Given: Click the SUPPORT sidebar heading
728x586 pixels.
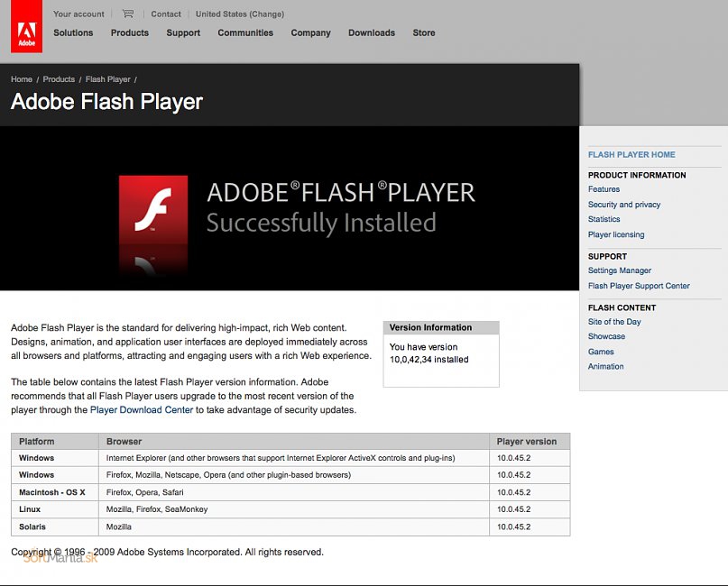Looking at the screenshot, I should 607,257.
